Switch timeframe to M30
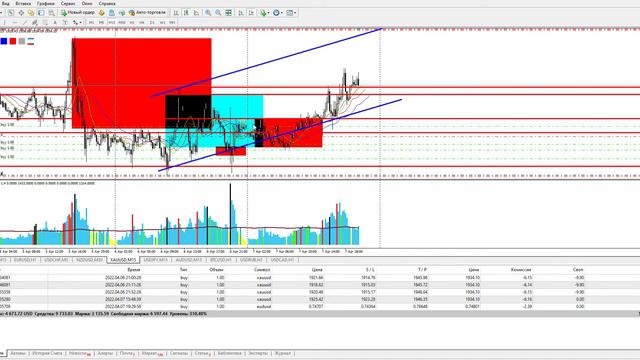The width and height of the screenshot is (640, 360). [x=122, y=22]
